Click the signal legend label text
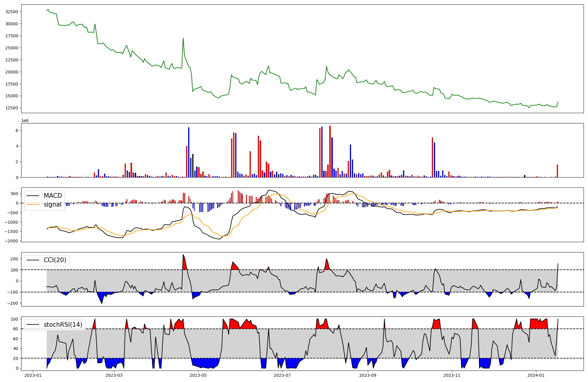Screen dimensions: 588x382 point(53,205)
